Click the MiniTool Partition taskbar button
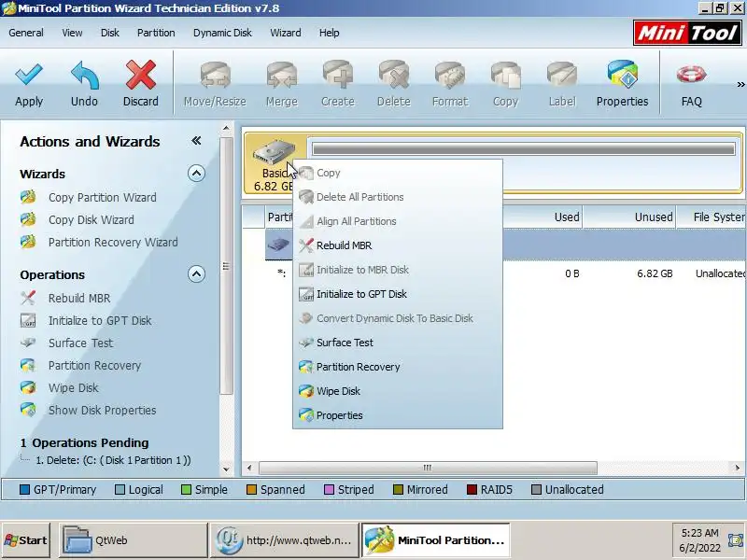This screenshot has height=560, width=747. click(x=435, y=540)
